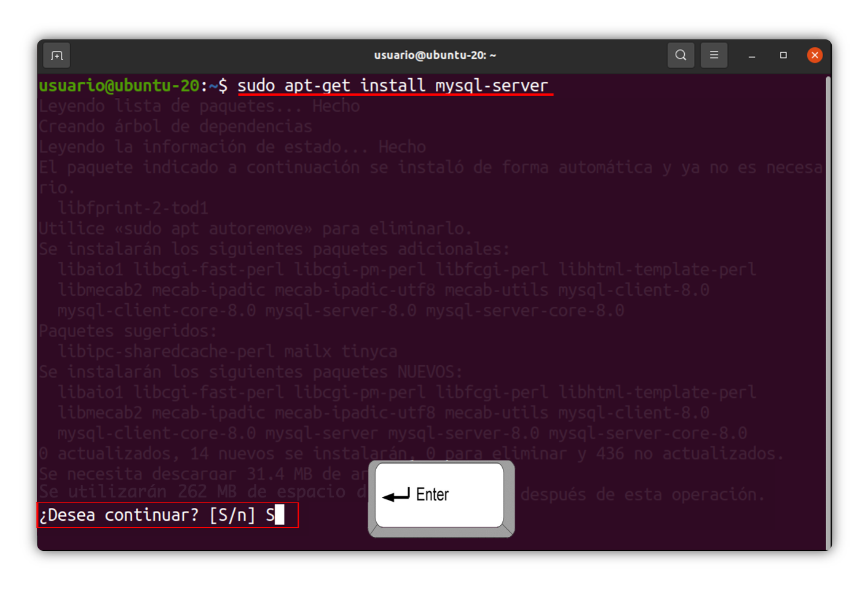Close the terminal with the orange X
Viewport: 868px width, 594px height.
[815, 55]
